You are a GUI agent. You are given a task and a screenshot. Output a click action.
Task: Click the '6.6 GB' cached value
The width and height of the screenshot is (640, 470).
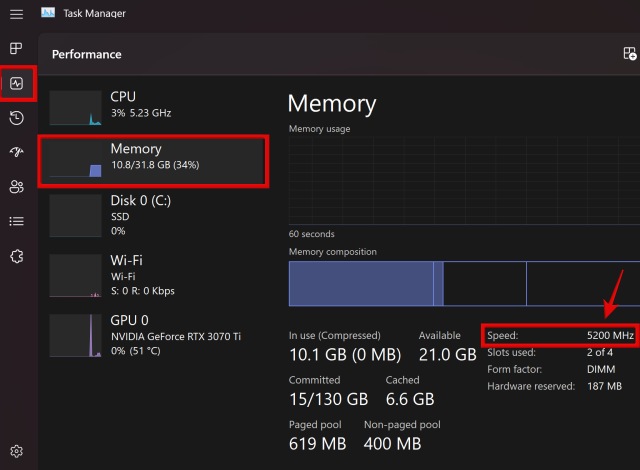click(x=410, y=399)
